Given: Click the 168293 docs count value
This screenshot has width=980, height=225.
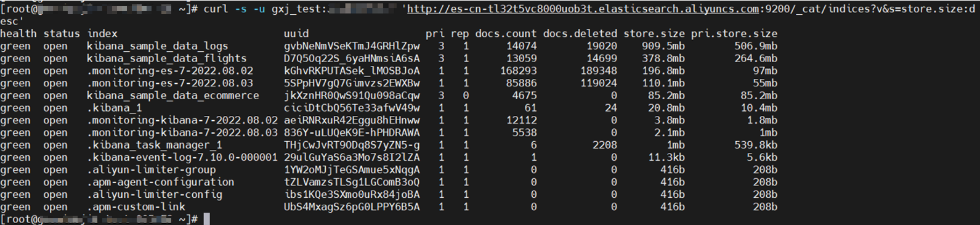Looking at the screenshot, I should pos(518,71).
